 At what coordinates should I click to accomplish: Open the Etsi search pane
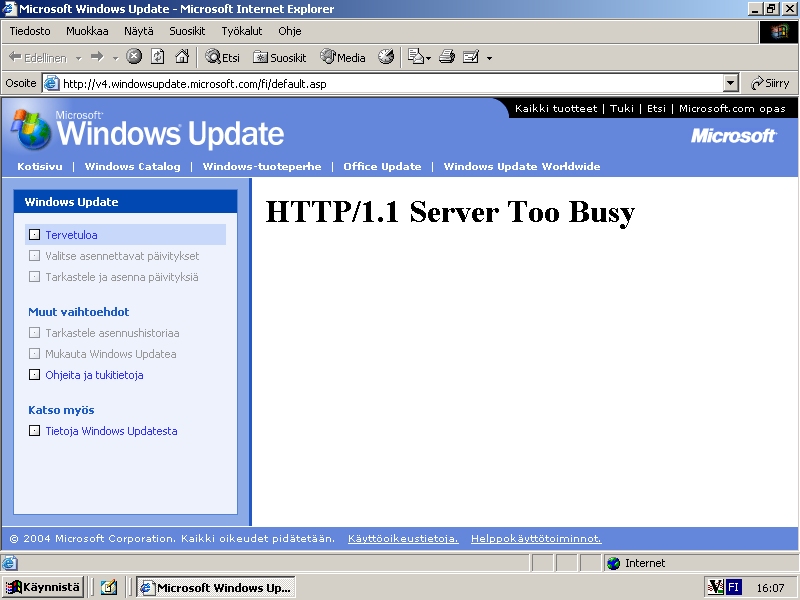(x=223, y=57)
